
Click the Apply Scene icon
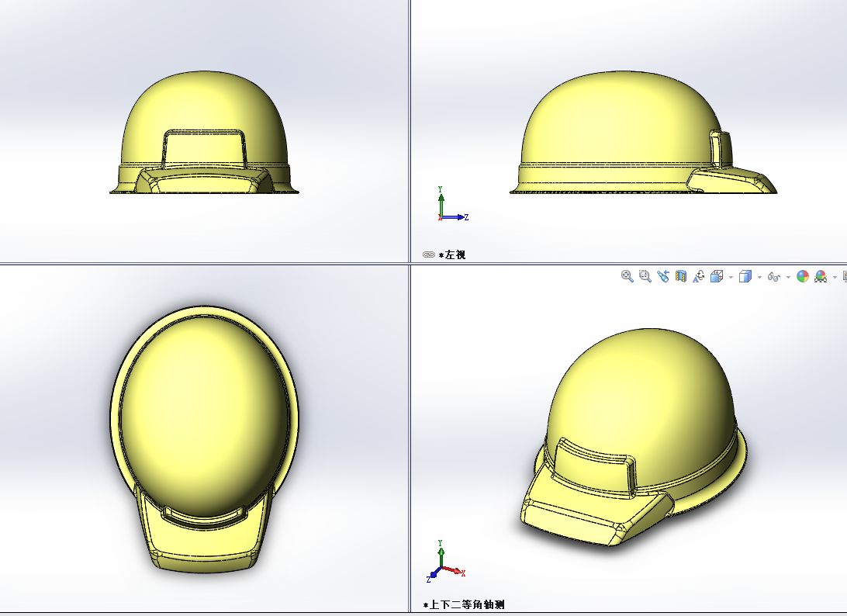point(821,276)
